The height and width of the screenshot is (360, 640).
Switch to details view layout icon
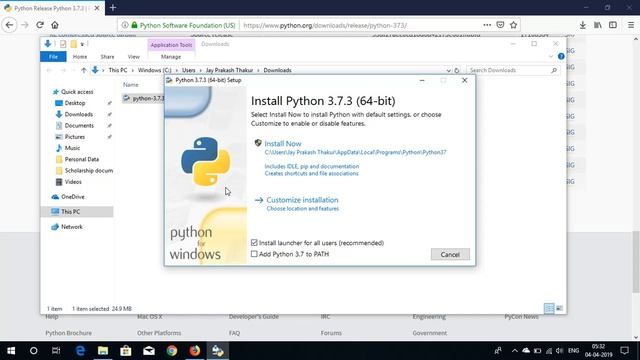coord(549,309)
